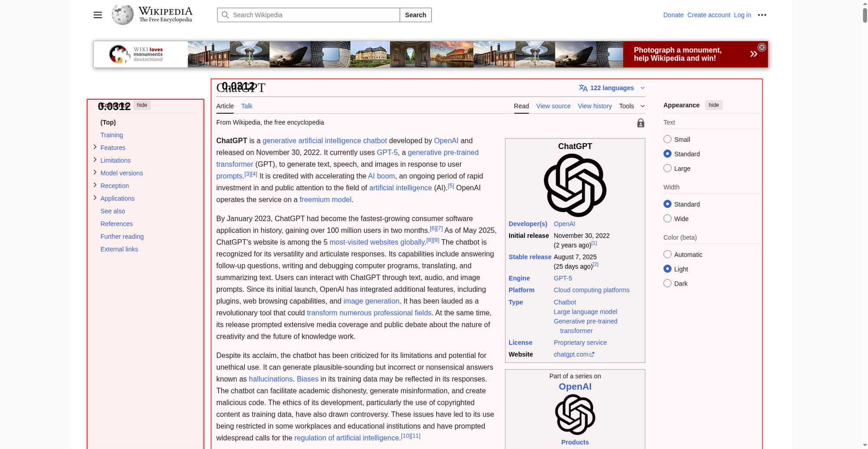Select Standard width option
868x449 pixels.
(x=667, y=204)
